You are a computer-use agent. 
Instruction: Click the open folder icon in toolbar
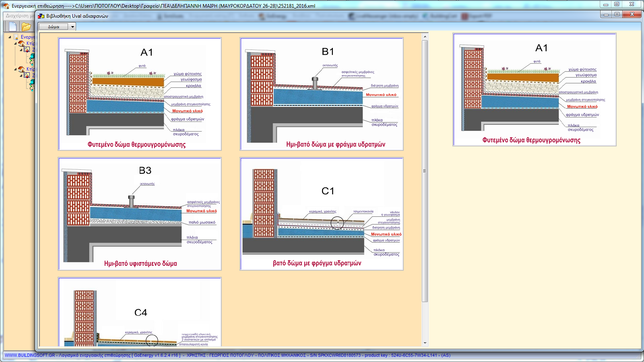pos(26,27)
